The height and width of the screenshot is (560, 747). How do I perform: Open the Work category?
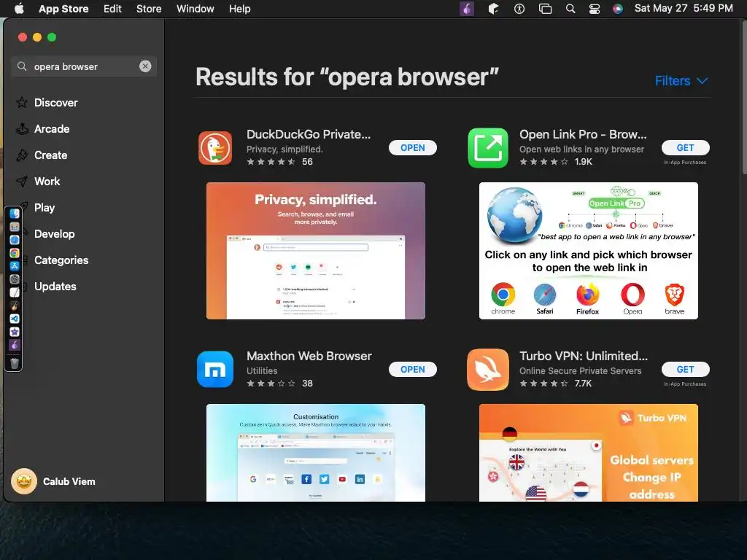tap(47, 181)
